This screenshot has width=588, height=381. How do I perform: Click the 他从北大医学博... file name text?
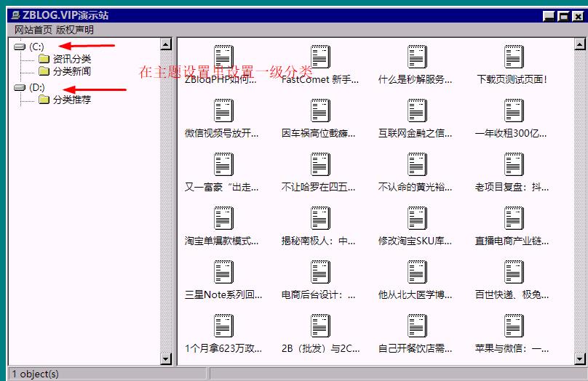[415, 294]
